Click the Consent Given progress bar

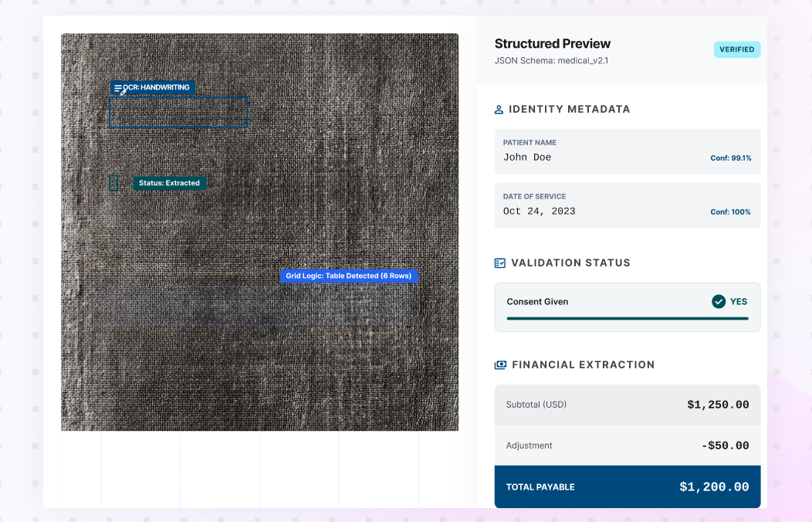pyautogui.click(x=627, y=318)
